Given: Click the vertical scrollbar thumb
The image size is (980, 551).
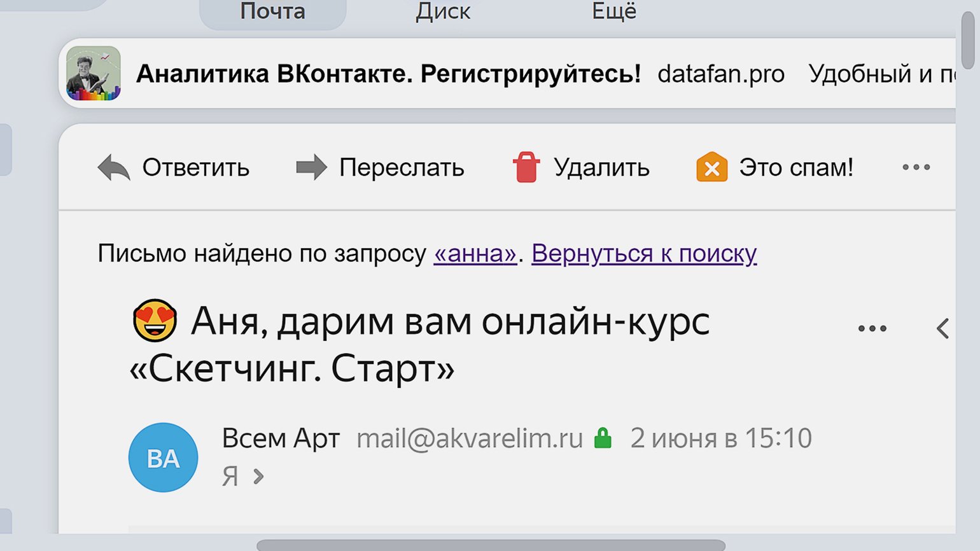Looking at the screenshot, I should pyautogui.click(x=968, y=38).
